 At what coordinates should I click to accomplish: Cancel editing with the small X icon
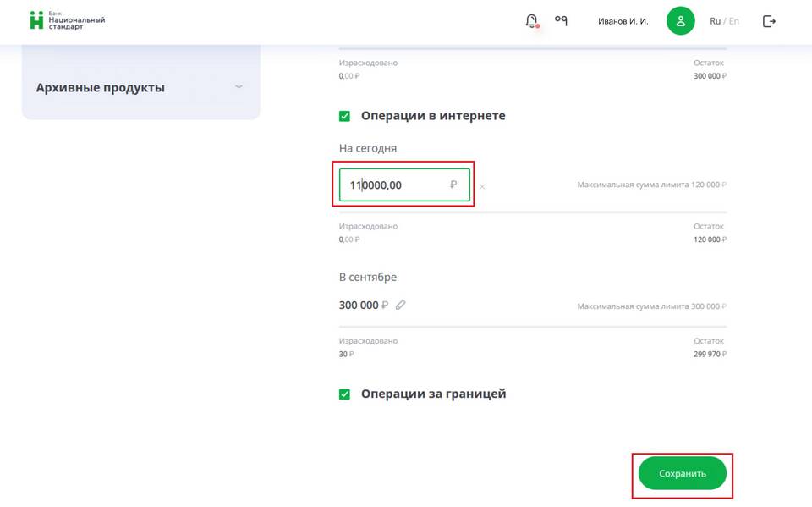(482, 186)
